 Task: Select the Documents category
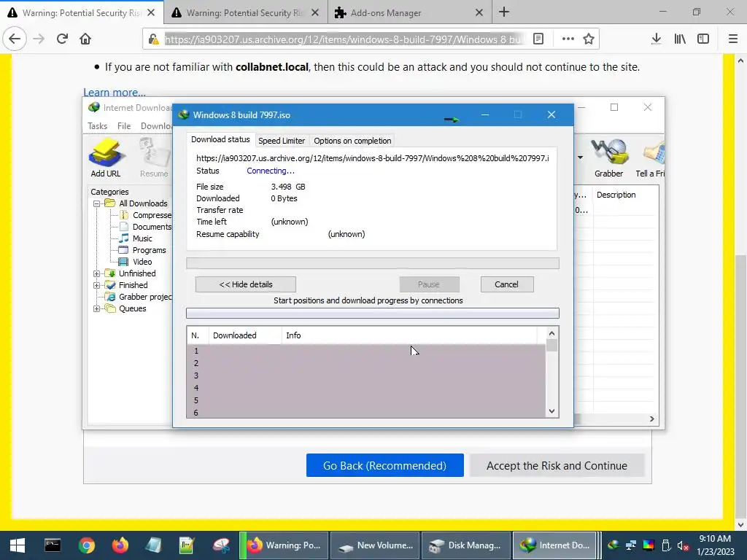click(152, 227)
